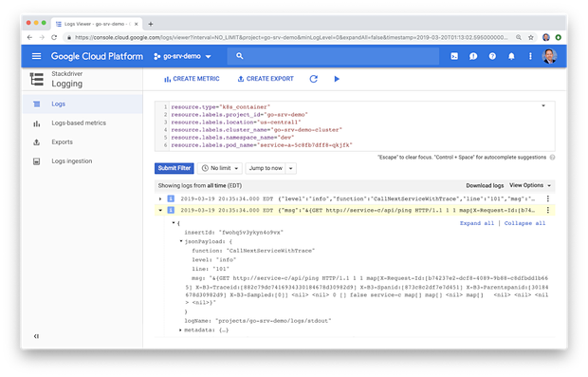Screen dimensions: 588x377
Task: Close the Logs Viewer browser tab
Action: click(x=137, y=24)
